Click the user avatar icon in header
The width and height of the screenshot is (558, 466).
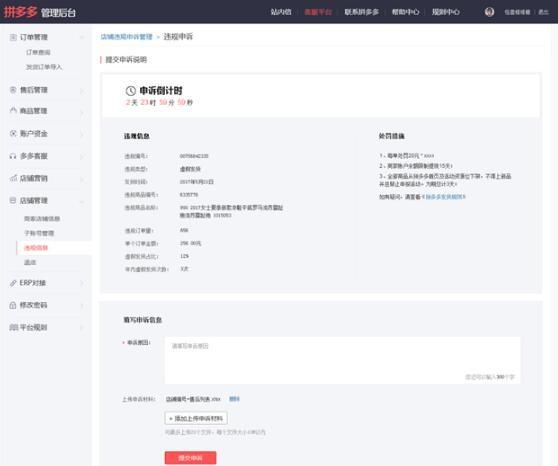489,12
